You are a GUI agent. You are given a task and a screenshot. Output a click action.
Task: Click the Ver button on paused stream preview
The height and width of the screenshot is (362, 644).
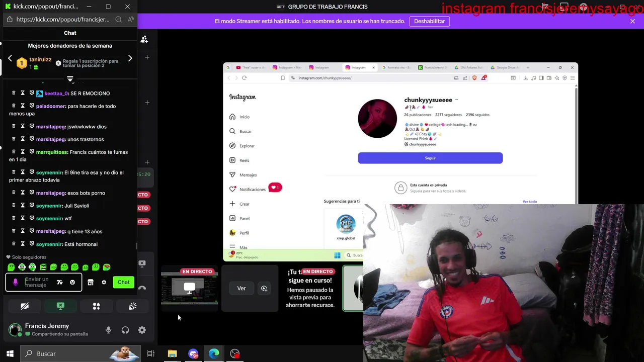click(242, 289)
